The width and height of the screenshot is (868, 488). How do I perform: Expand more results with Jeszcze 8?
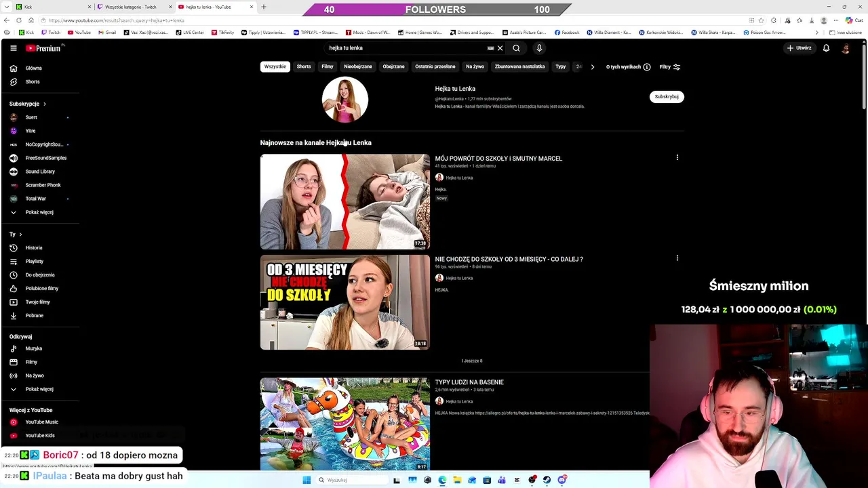pos(472,361)
